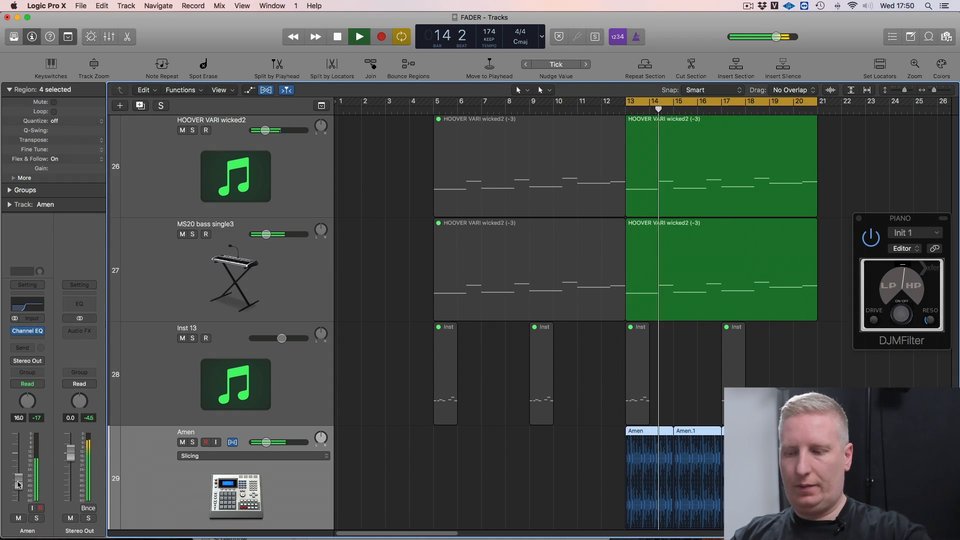Open the File menu
This screenshot has width=960, height=540.
[80, 6]
